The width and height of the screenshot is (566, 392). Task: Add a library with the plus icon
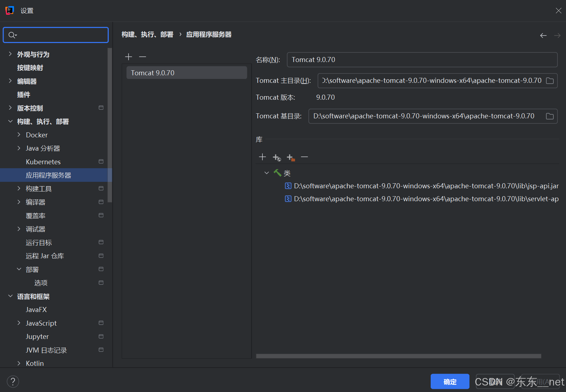tap(262, 157)
